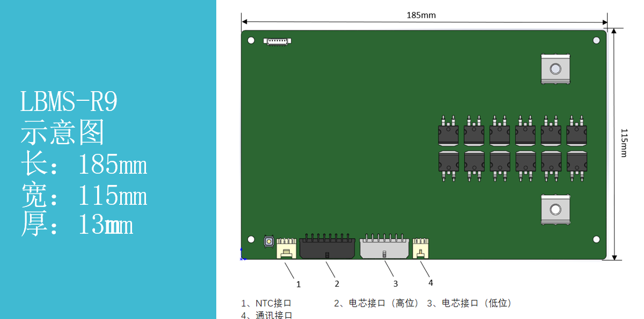
Task: Select the LBMS-R9 title text
Action: click(x=69, y=101)
